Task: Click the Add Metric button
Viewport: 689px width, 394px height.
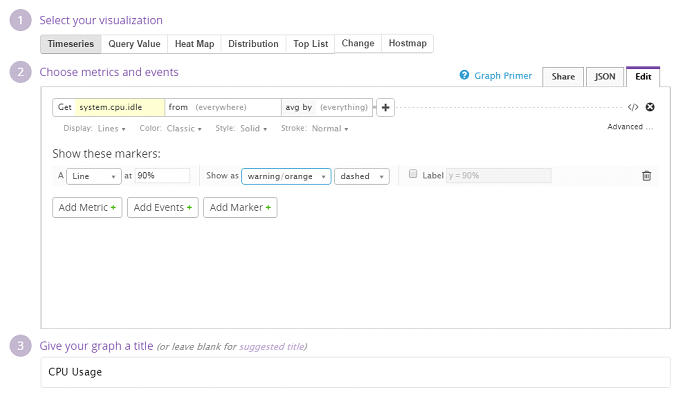Action: (87, 207)
